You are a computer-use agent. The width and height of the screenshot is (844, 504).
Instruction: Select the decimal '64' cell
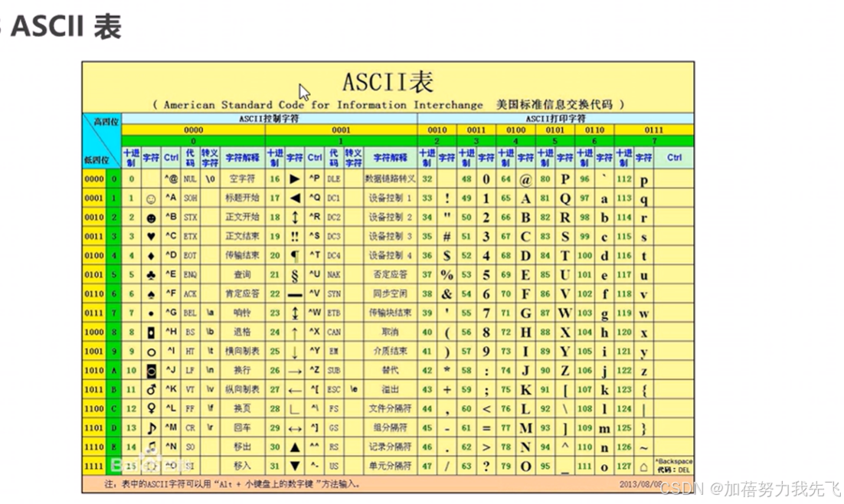tap(505, 178)
